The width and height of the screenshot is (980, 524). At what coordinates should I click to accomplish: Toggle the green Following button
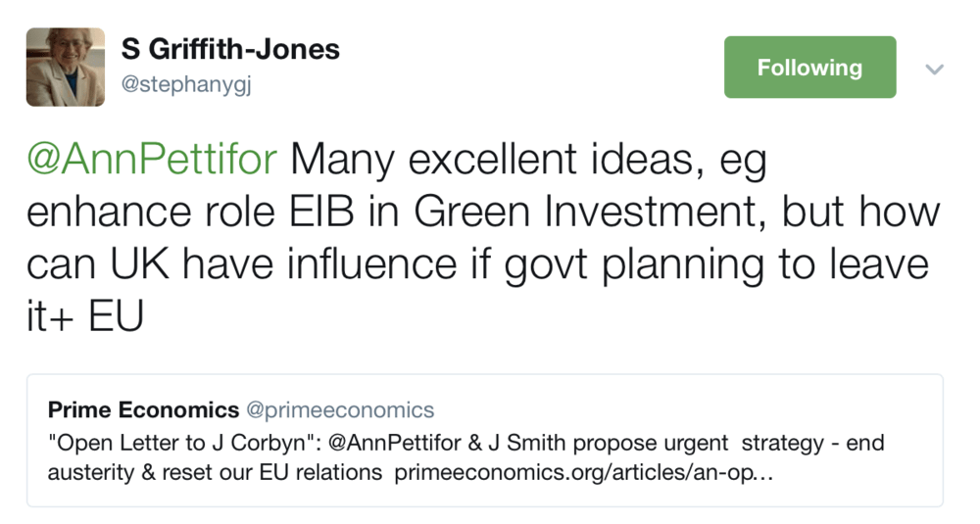point(809,68)
